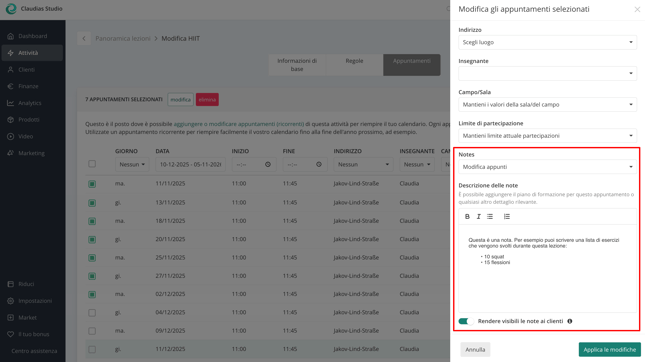Insert a bulleted list in the notes editor
645x362 pixels.
[x=490, y=216]
